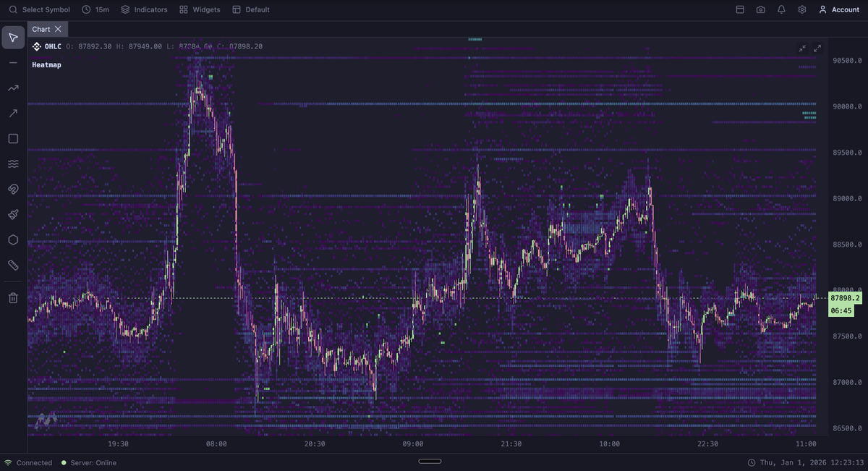The width and height of the screenshot is (868, 471).
Task: Open the 15m timeframe selector
Action: pos(95,9)
